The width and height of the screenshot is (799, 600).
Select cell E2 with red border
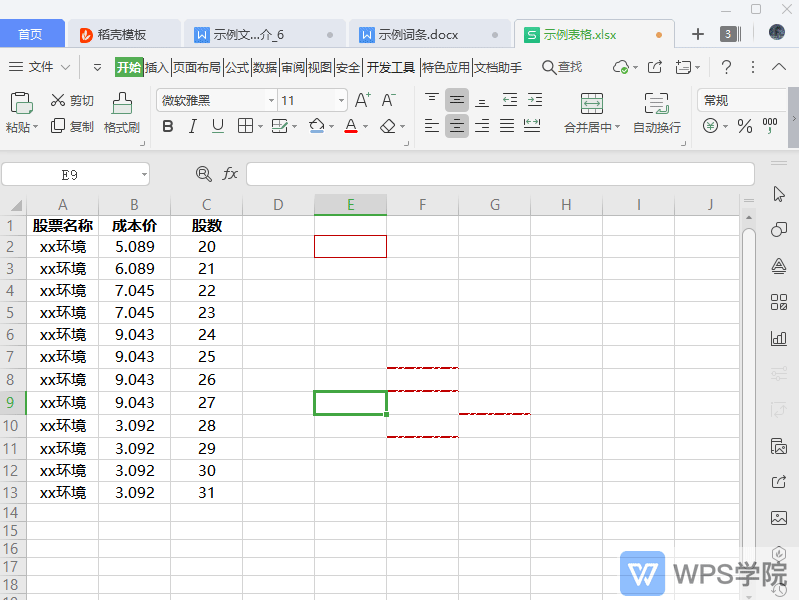coord(350,246)
